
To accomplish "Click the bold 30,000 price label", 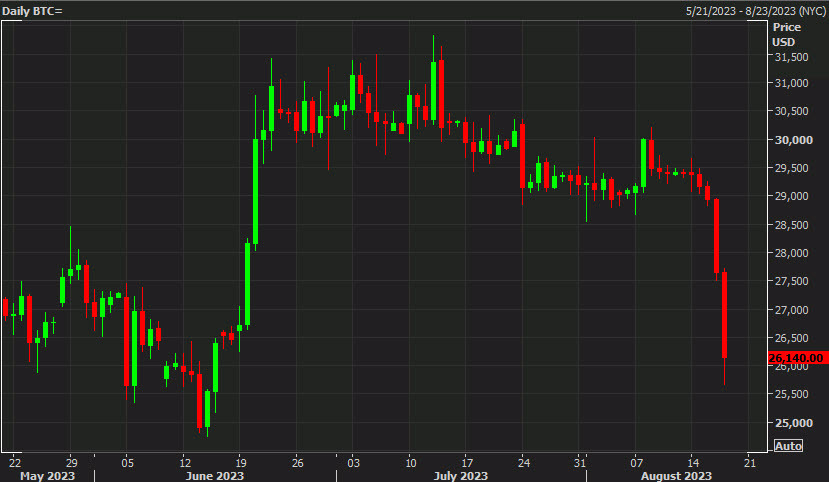I will [794, 140].
